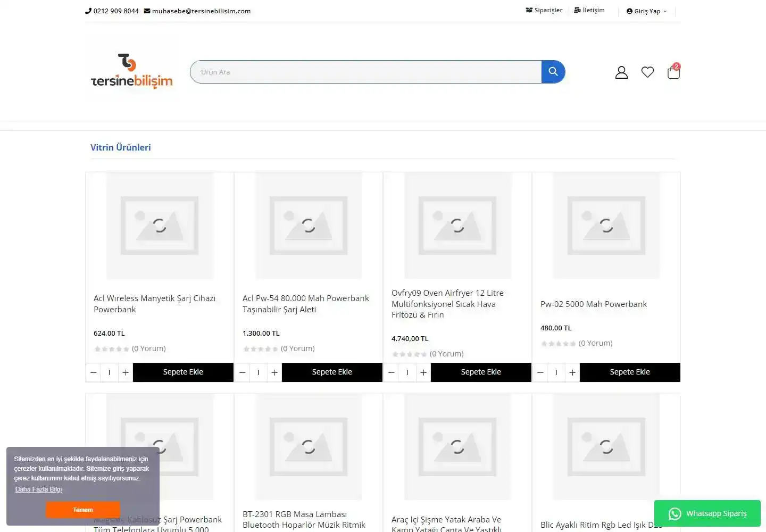The height and width of the screenshot is (532, 766).
Task: Click the 1.300,00 TL price
Action: 261,334
